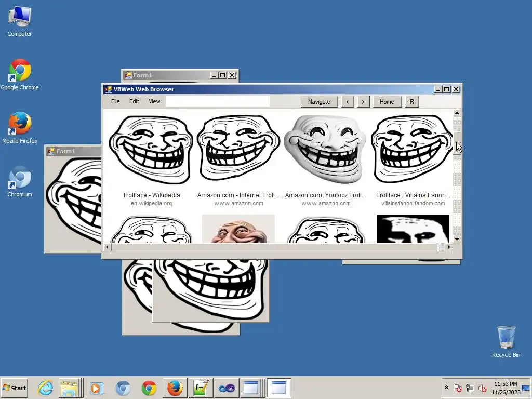
Task: Open the Trollface - Wikipedia image thumbnail
Action: tap(151, 150)
